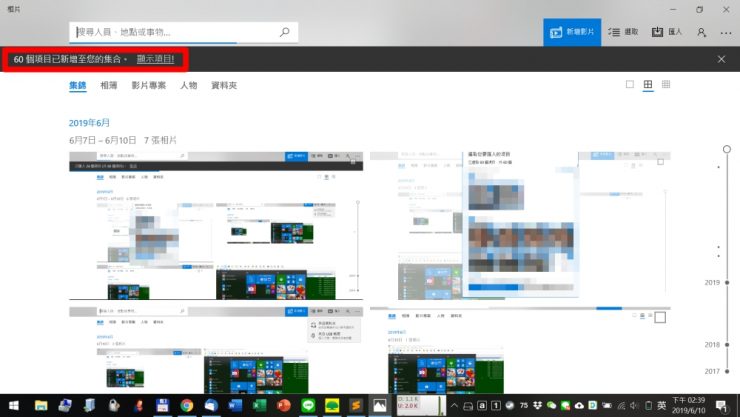Expand hidden system tray icons chevron
The image size is (740, 417).
tap(455, 406)
